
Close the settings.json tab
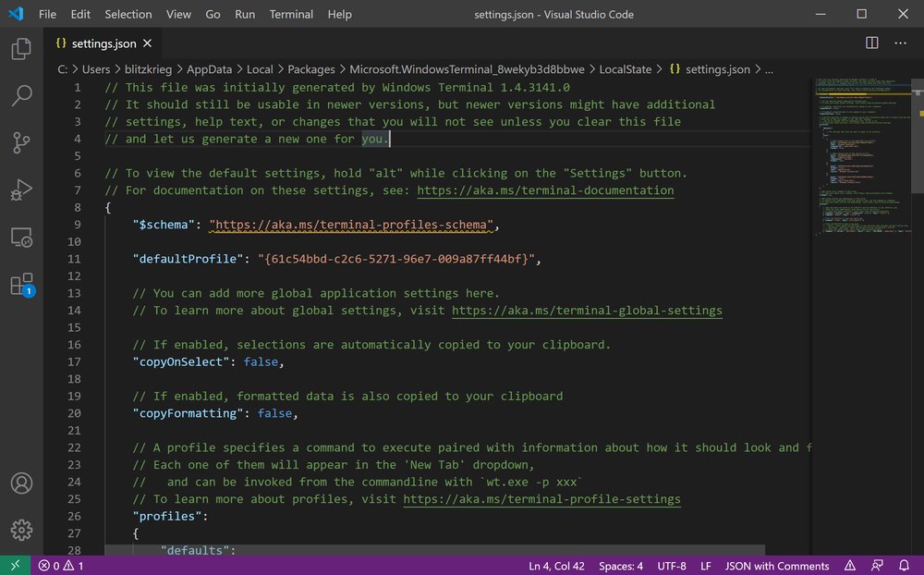(147, 43)
